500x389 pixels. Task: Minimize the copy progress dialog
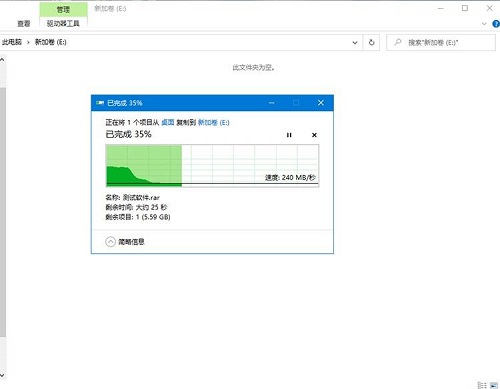pos(272,103)
